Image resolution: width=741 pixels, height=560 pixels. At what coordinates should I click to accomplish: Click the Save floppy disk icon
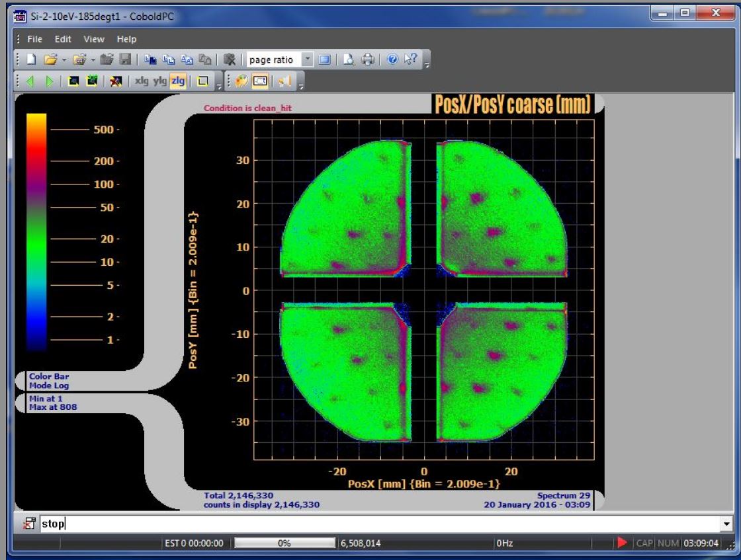[x=124, y=60]
